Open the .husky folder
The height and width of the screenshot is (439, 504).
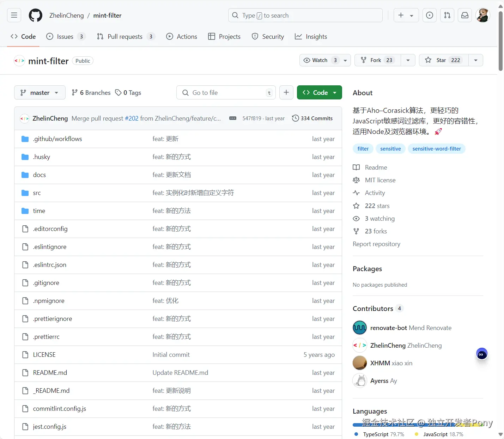click(42, 157)
